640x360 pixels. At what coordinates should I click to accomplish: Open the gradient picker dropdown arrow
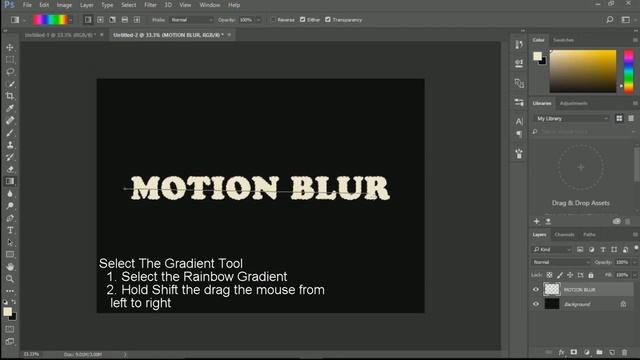coord(71,20)
